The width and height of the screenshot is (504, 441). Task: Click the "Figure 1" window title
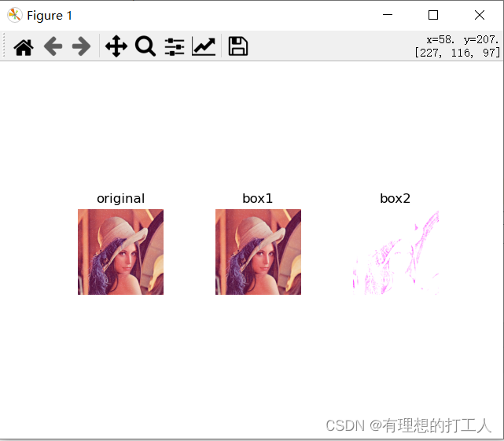pyautogui.click(x=50, y=16)
